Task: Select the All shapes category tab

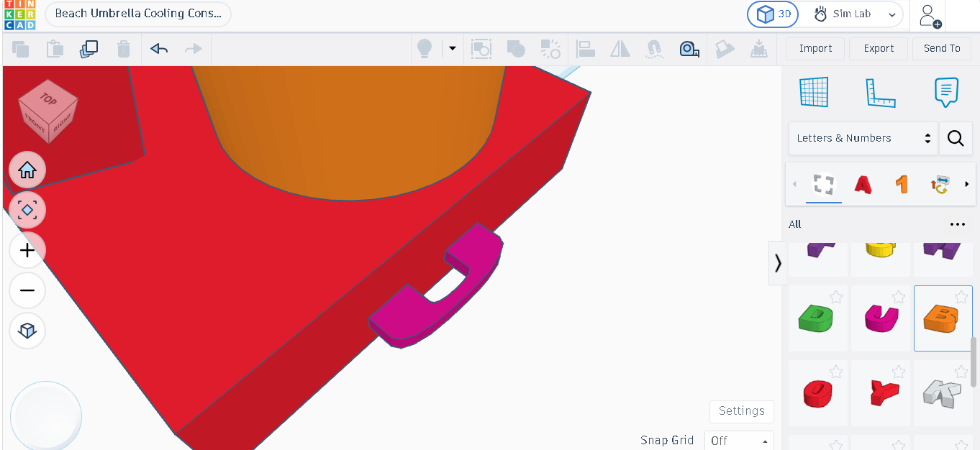Action: point(824,185)
